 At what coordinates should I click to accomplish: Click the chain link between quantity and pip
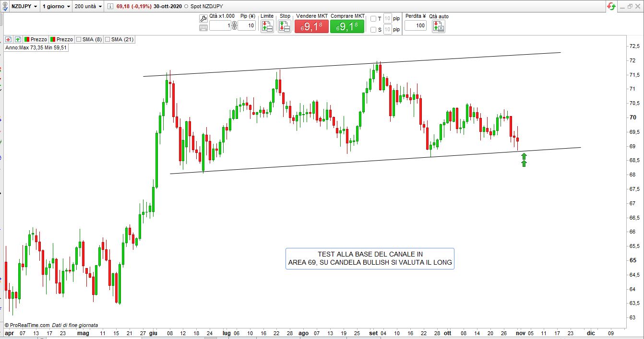tap(234, 25)
